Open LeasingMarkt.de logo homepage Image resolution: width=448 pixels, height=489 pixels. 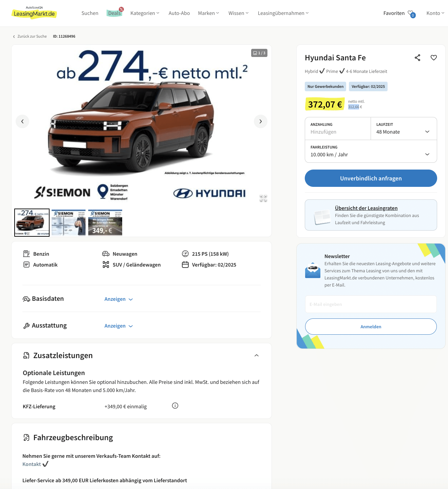(x=34, y=13)
